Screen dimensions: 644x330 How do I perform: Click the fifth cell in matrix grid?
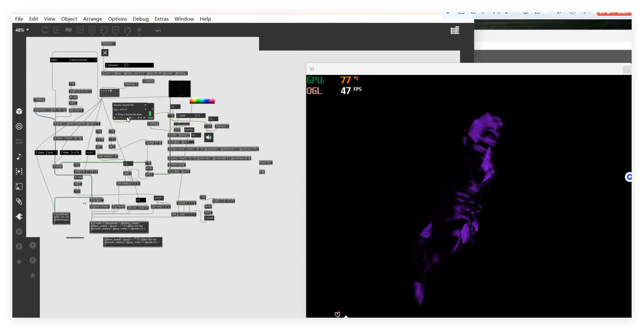pyautogui.click(x=111, y=91)
